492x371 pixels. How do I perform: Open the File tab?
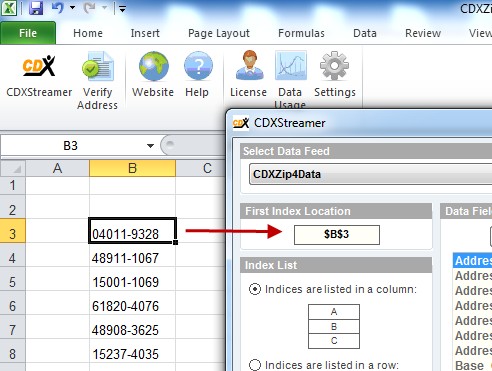pos(28,33)
